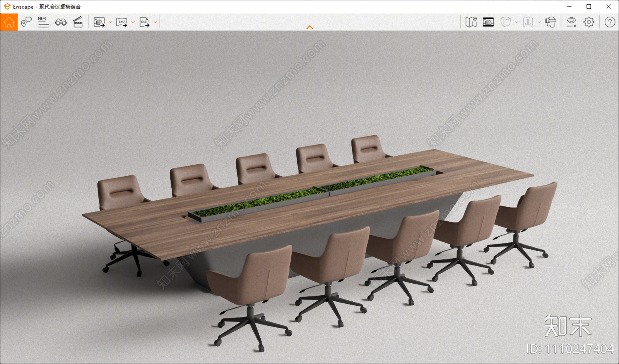The image size is (619, 364).
Task: Expand the cube view mode dropdown
Action: pyautogui.click(x=517, y=22)
